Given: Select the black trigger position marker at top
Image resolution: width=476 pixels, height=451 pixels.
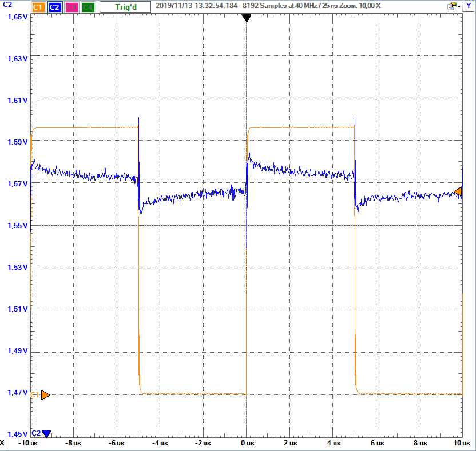Looking at the screenshot, I should [x=246, y=18].
